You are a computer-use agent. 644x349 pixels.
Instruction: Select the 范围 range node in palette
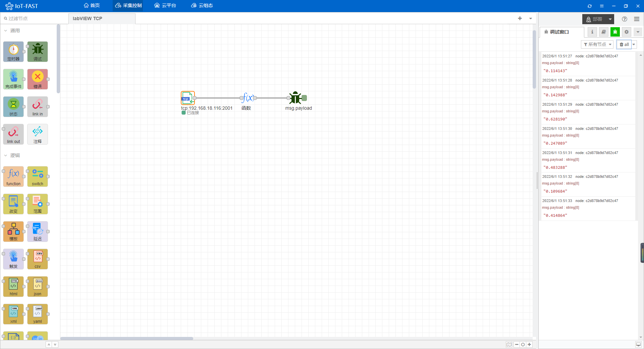(38, 204)
